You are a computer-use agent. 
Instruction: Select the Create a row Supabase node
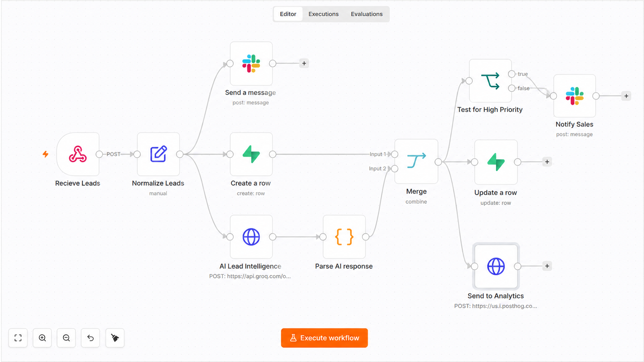251,154
